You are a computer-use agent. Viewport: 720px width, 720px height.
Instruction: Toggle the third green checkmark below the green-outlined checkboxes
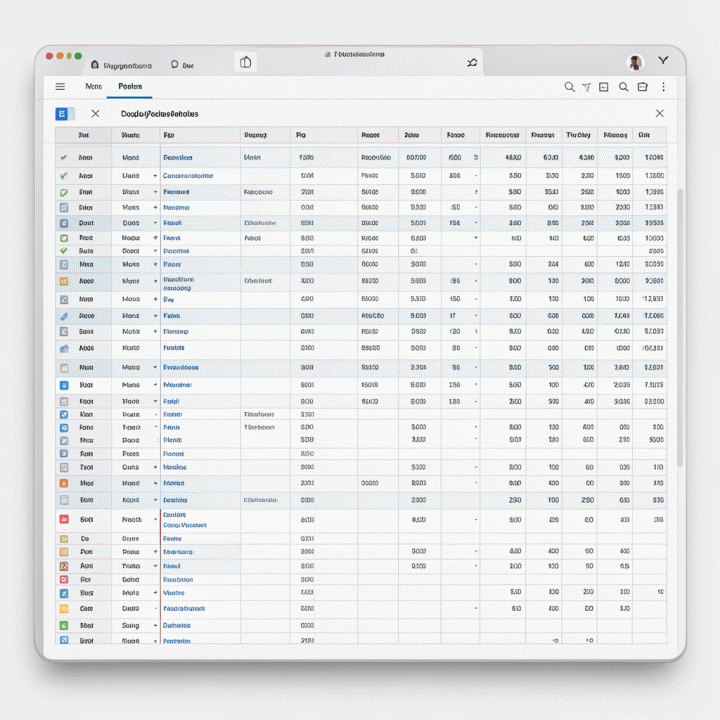coord(64,251)
